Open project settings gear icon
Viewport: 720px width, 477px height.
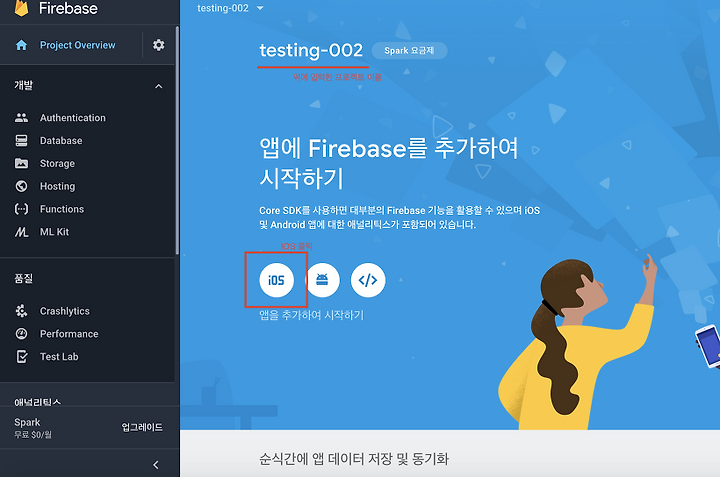pos(158,45)
